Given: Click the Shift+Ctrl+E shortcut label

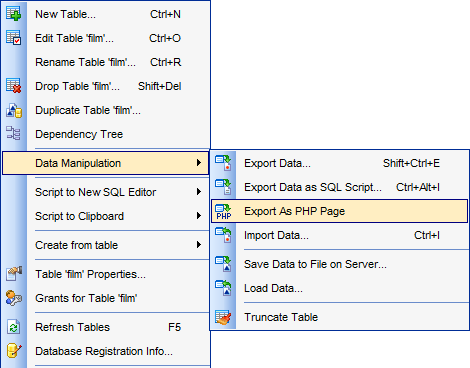Looking at the screenshot, I should pyautogui.click(x=411, y=163).
